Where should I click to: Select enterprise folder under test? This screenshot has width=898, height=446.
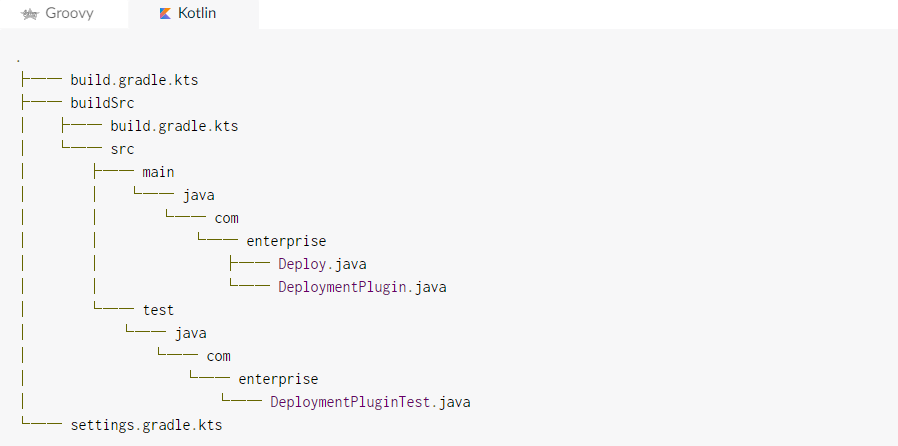click(x=278, y=379)
